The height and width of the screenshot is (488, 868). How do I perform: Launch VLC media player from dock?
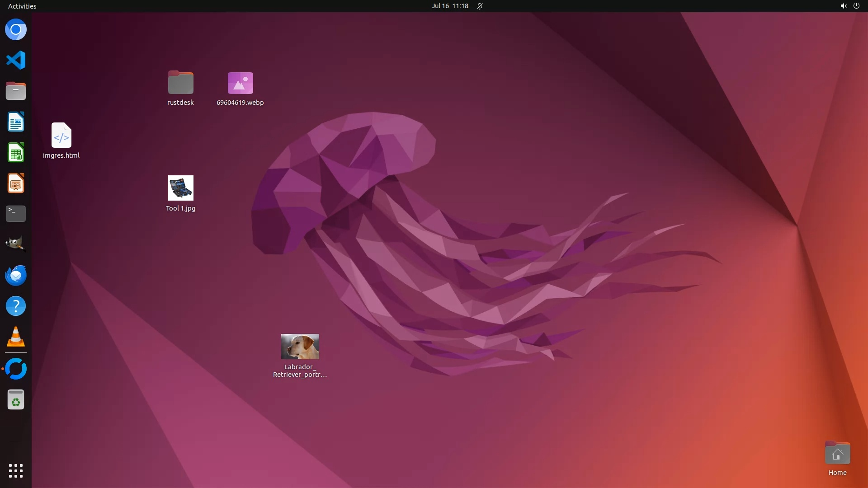coord(16,337)
